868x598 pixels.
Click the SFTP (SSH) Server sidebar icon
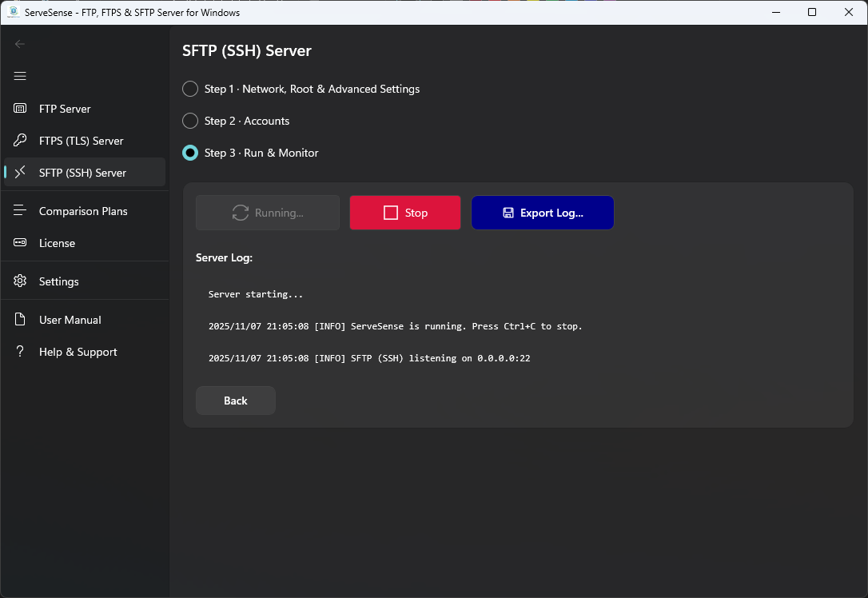point(20,173)
